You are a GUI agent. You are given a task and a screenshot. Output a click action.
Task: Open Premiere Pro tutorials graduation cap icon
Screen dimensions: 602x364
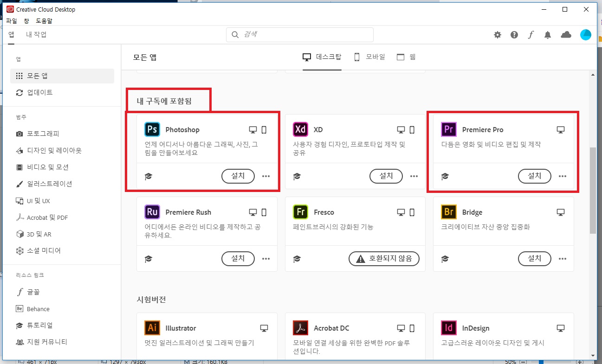tap(445, 176)
